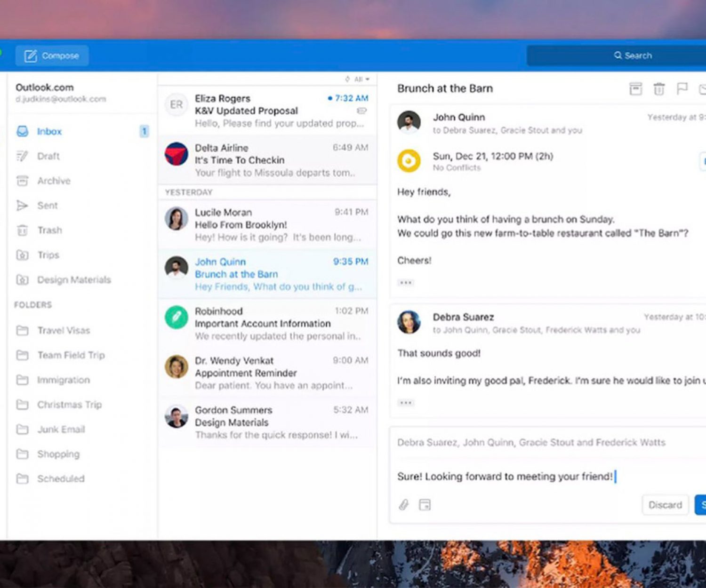The width and height of the screenshot is (706, 588).
Task: Flag the Brunch at the Barn email
Action: [682, 88]
